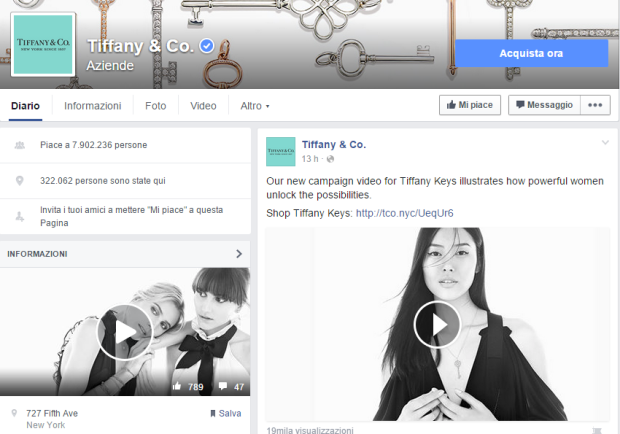The width and height of the screenshot is (620, 434).
Task: Click the Salva bookmark link
Action: 226,413
